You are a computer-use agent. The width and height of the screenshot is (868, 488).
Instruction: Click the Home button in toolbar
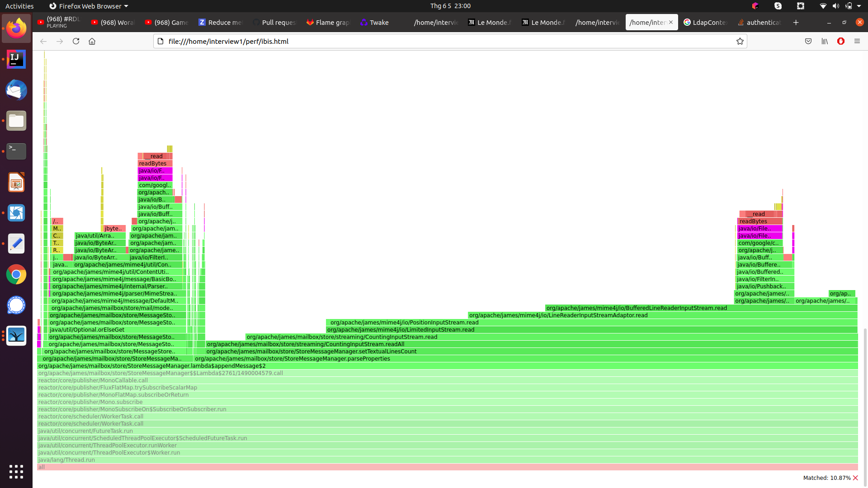click(92, 41)
